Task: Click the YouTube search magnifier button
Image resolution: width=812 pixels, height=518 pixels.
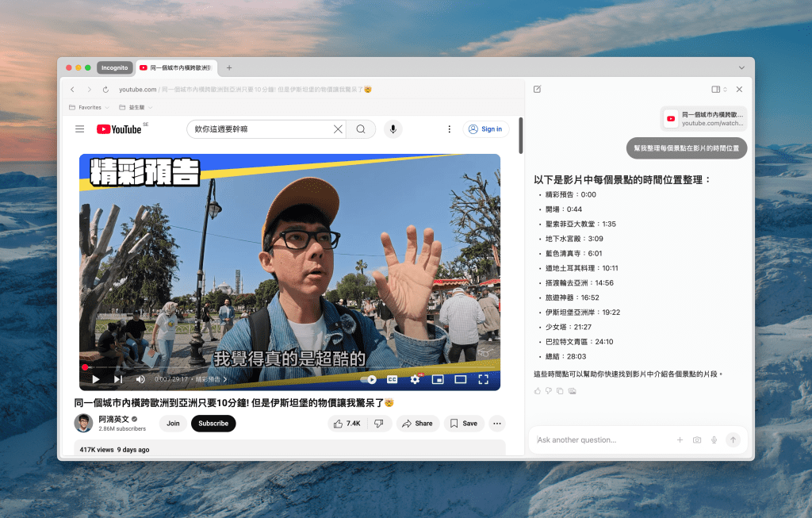Action: pos(361,129)
